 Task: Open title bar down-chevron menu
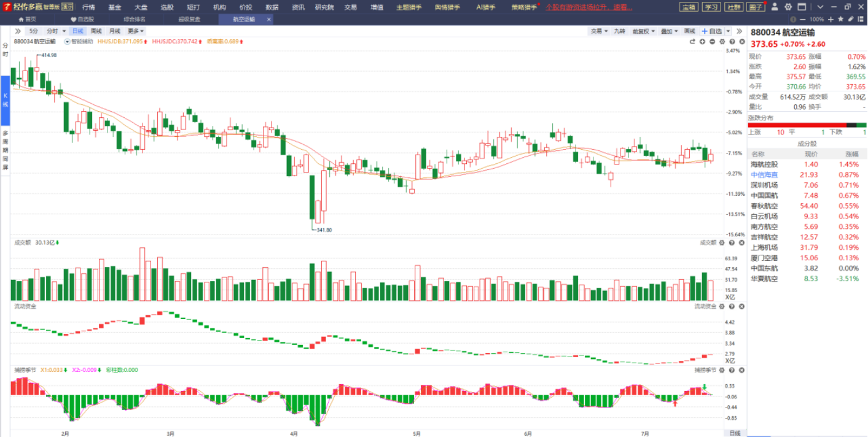tap(820, 7)
